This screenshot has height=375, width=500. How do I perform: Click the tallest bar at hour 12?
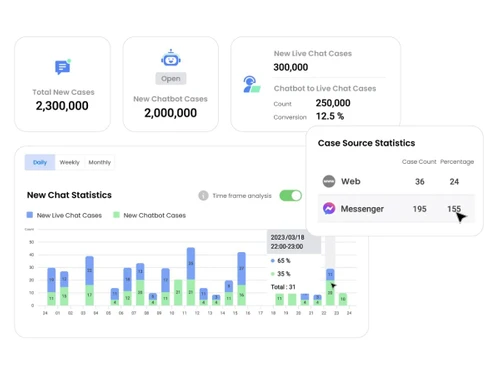[x=191, y=276]
